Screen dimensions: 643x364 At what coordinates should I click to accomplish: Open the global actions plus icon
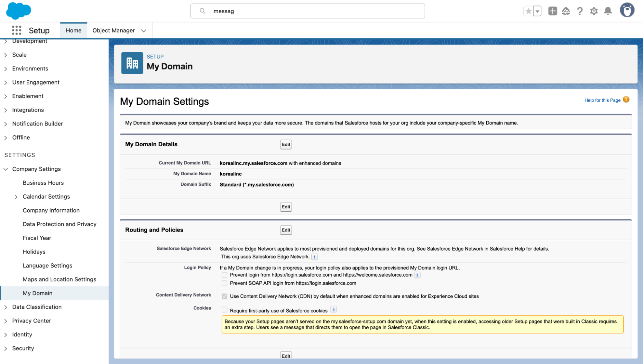[552, 11]
